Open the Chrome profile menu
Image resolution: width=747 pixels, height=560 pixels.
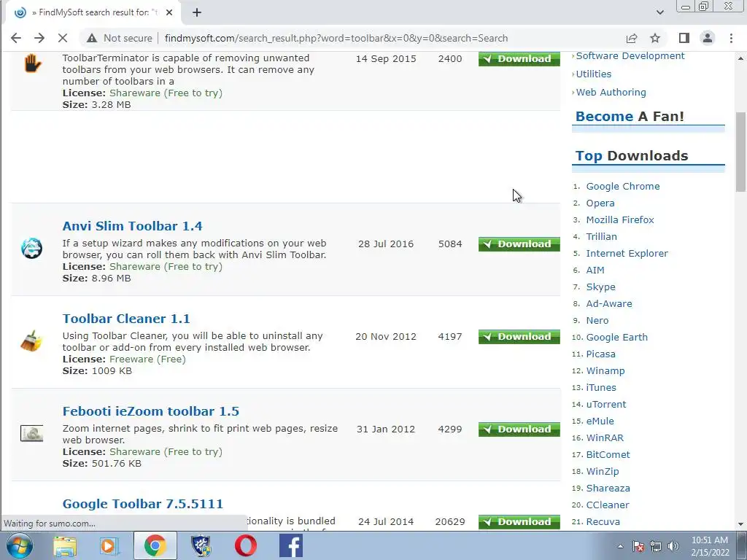pyautogui.click(x=708, y=38)
